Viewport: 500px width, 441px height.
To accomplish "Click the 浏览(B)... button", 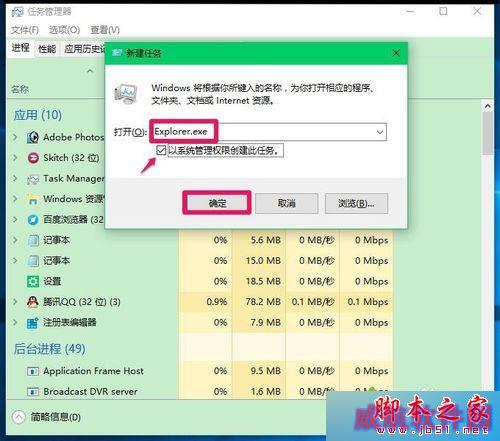I will 356,203.
